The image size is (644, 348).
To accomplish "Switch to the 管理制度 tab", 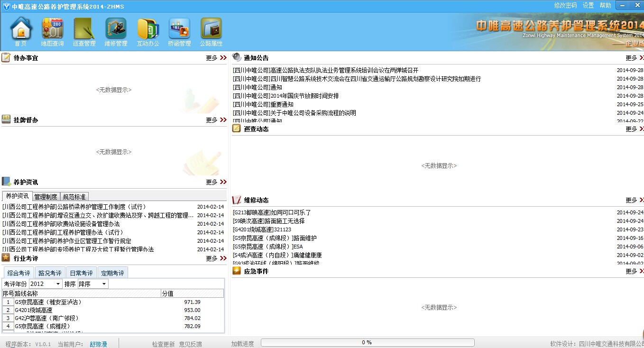I will (x=46, y=197).
